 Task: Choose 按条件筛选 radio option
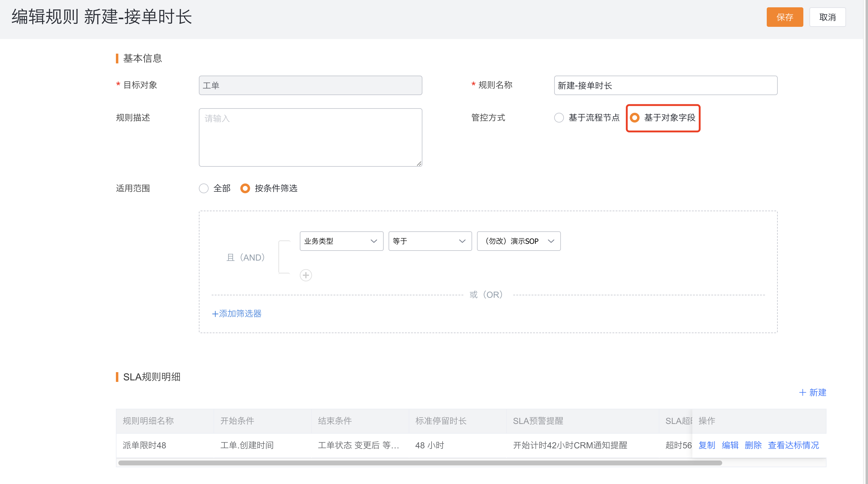[245, 188]
